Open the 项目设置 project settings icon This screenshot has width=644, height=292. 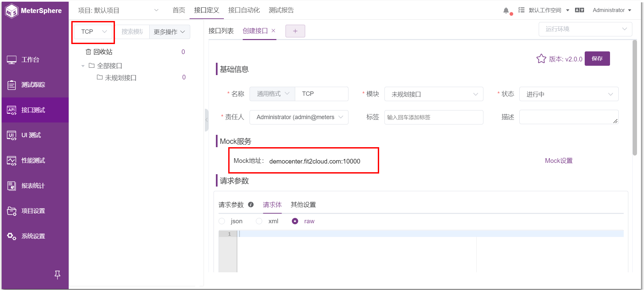12,211
